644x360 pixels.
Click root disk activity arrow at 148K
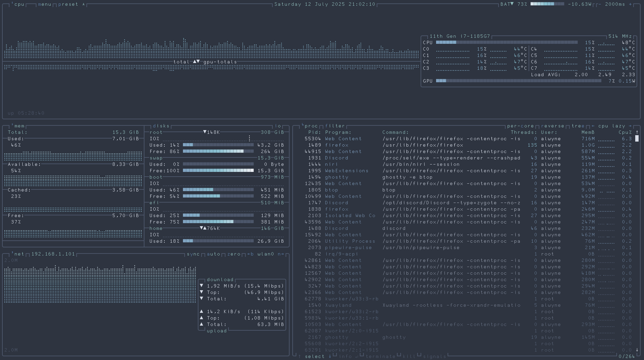click(205, 132)
